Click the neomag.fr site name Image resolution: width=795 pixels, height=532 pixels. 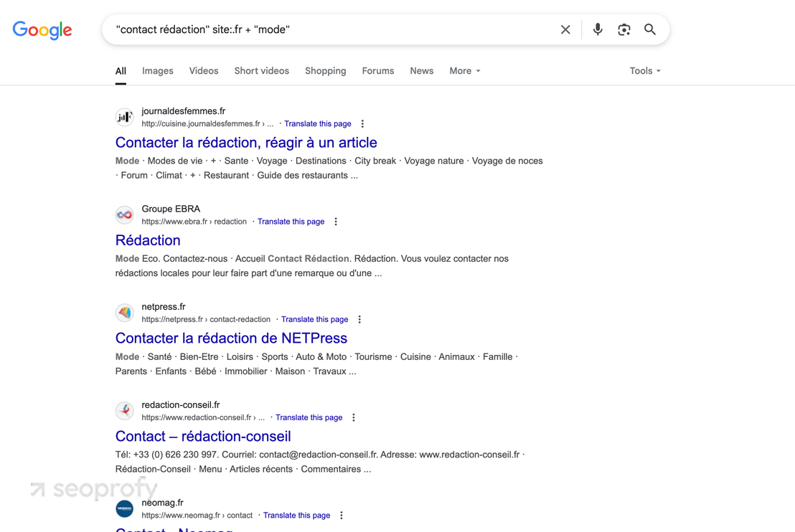point(162,503)
